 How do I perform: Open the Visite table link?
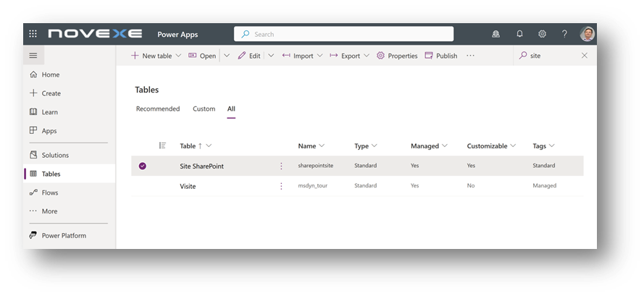[188, 186]
